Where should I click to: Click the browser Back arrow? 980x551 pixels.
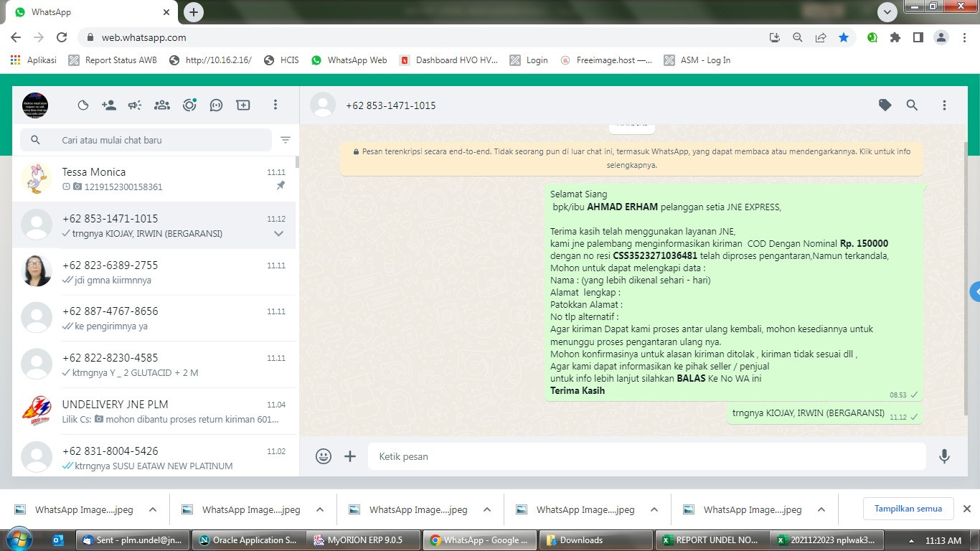16,37
